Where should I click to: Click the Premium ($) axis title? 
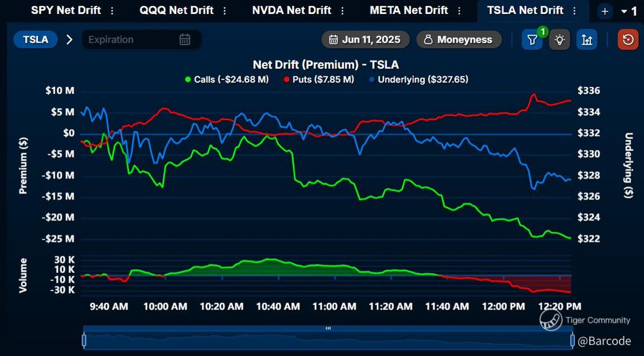[x=23, y=165]
